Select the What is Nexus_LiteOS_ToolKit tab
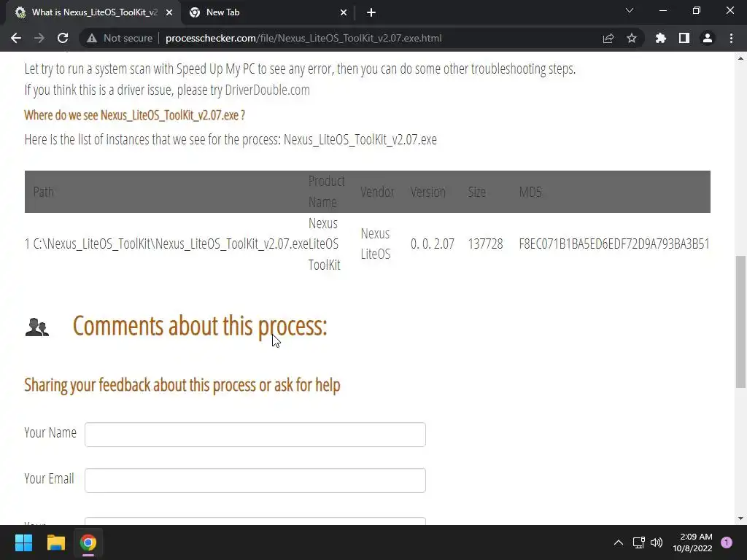The height and width of the screenshot is (560, 747). coord(93,12)
